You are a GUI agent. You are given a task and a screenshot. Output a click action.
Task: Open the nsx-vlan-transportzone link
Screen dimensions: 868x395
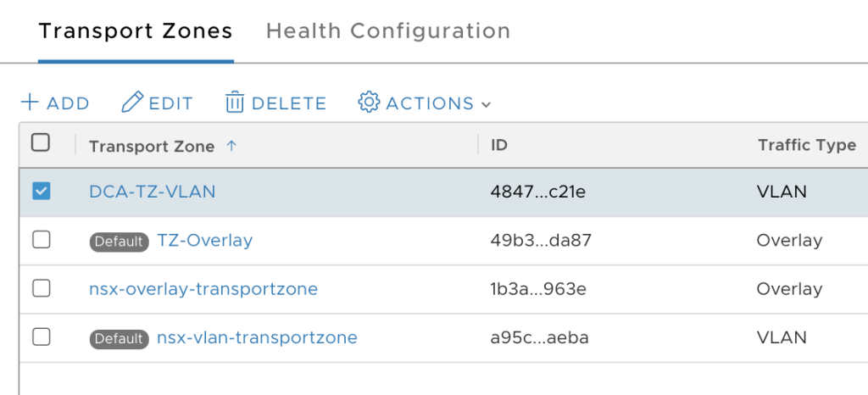[x=258, y=337]
